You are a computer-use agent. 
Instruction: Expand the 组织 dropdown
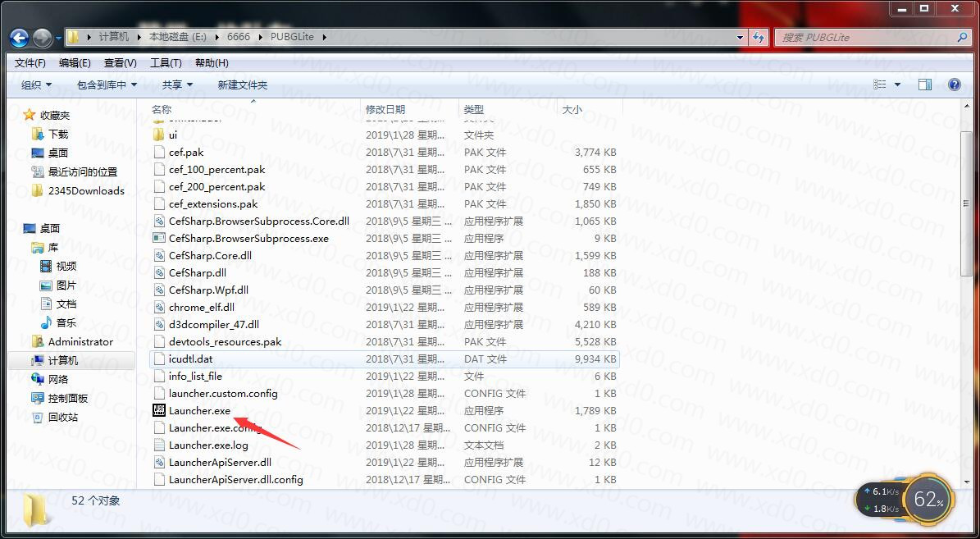(x=36, y=85)
